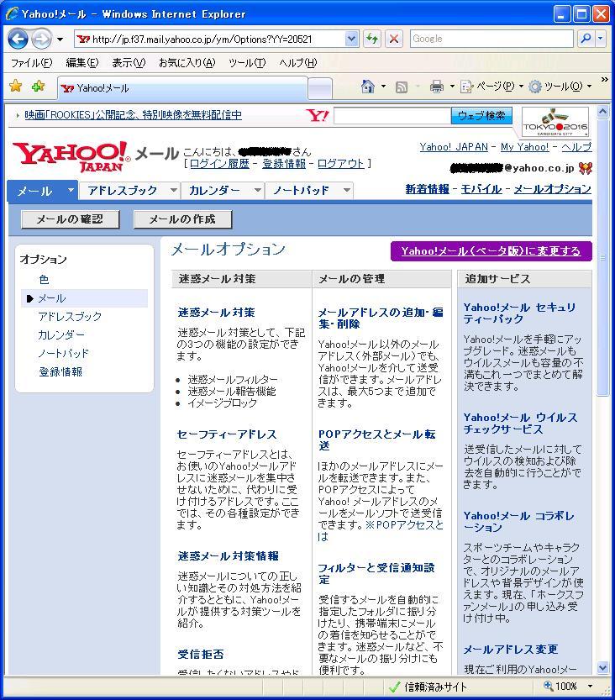Screen dimensions: 615x700
Task: Open the セーフティーアドレス settings link
Action: tap(227, 434)
